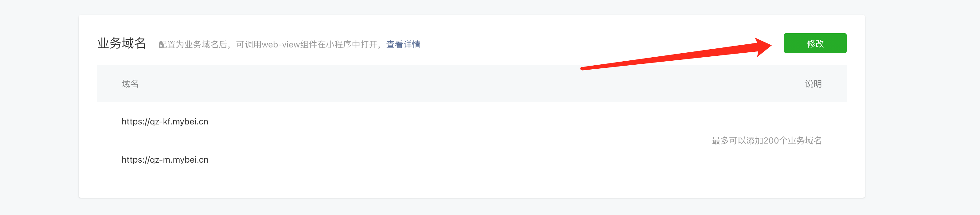
Task: Click the https:// prefix of the qz-m domain
Action: point(135,160)
